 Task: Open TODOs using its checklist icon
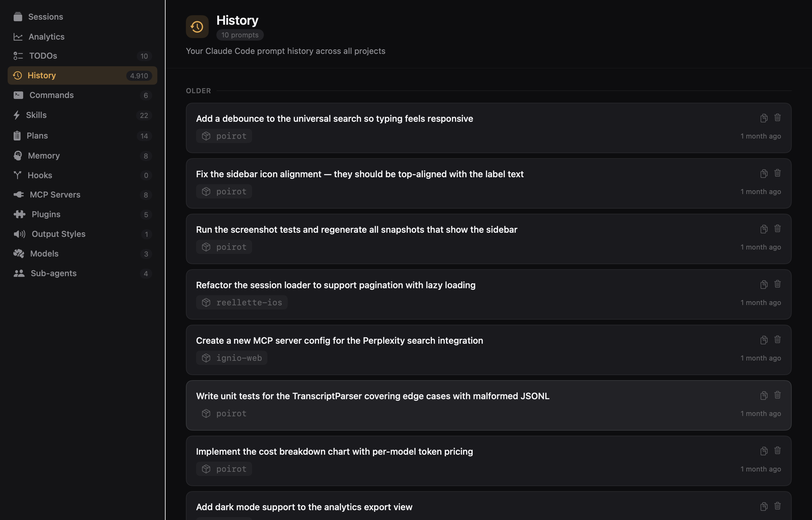[x=18, y=56]
